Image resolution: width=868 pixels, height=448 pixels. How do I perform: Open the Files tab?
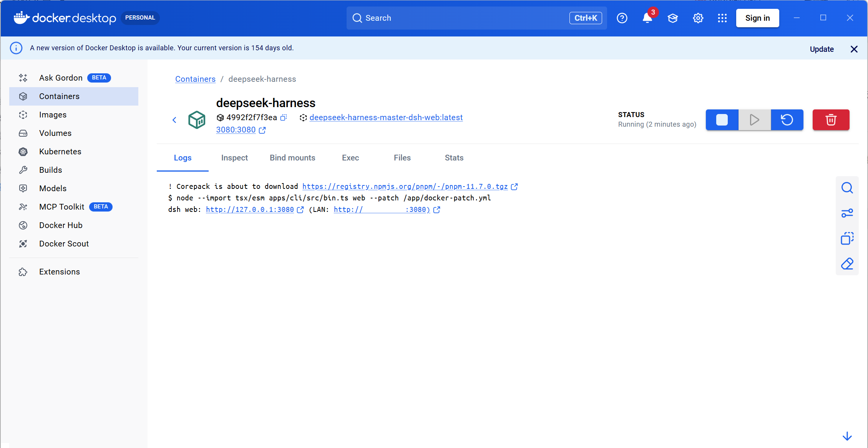(x=402, y=158)
